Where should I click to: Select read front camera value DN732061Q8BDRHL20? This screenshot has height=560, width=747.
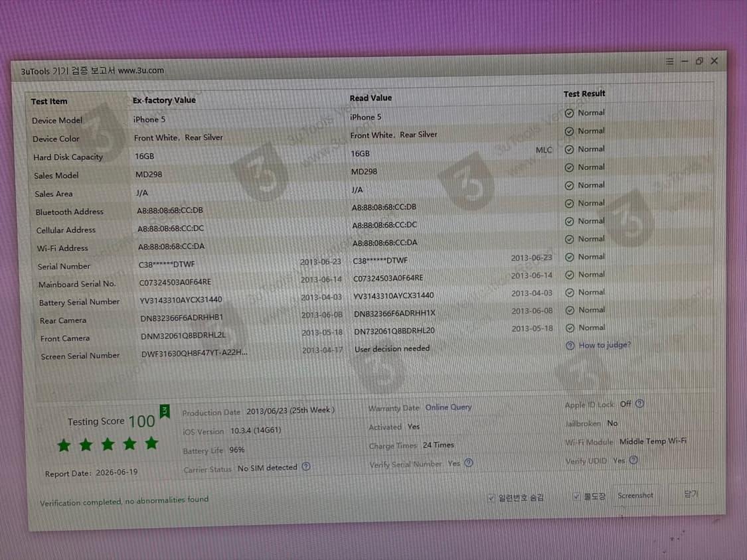[x=394, y=331]
